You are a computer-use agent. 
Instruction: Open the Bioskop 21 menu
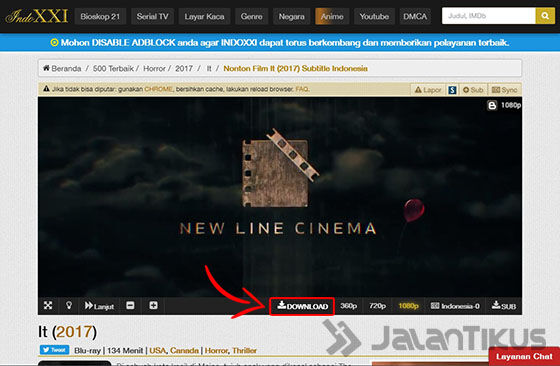coord(100,16)
